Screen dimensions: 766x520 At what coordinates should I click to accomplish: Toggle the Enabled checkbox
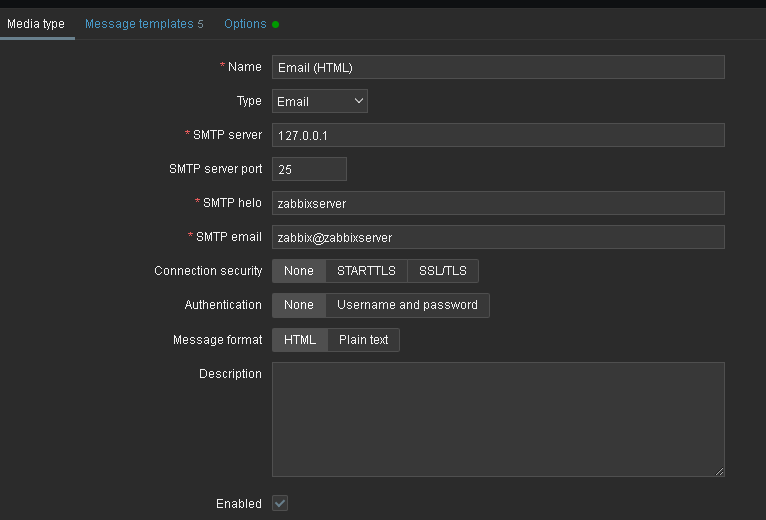(280, 503)
